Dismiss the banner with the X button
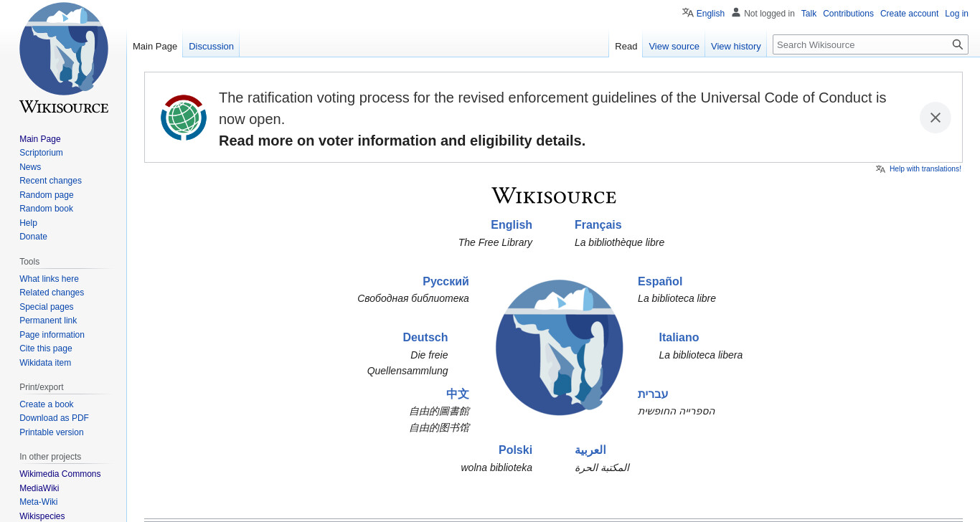 point(936,118)
